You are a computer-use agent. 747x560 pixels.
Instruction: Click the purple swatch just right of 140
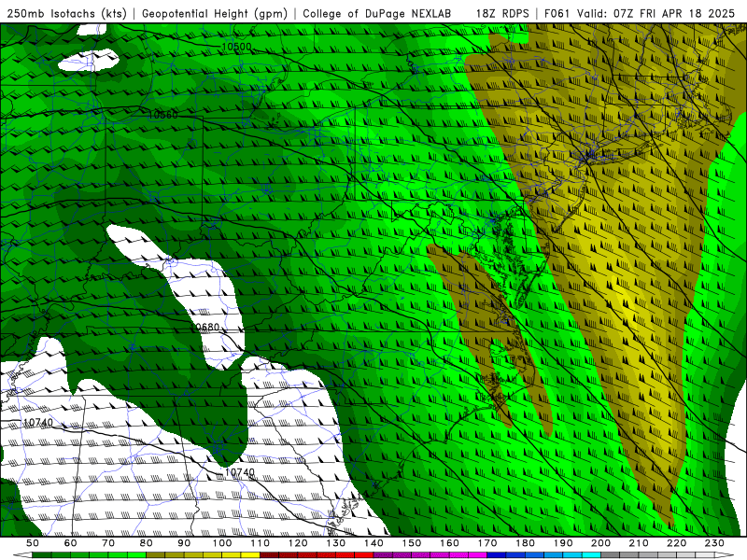pyautogui.click(x=383, y=555)
